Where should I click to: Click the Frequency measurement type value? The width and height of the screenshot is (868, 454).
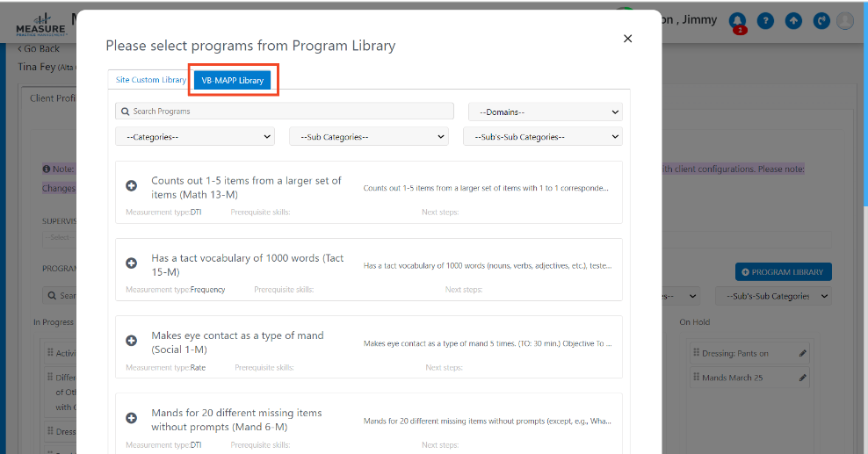click(x=207, y=289)
